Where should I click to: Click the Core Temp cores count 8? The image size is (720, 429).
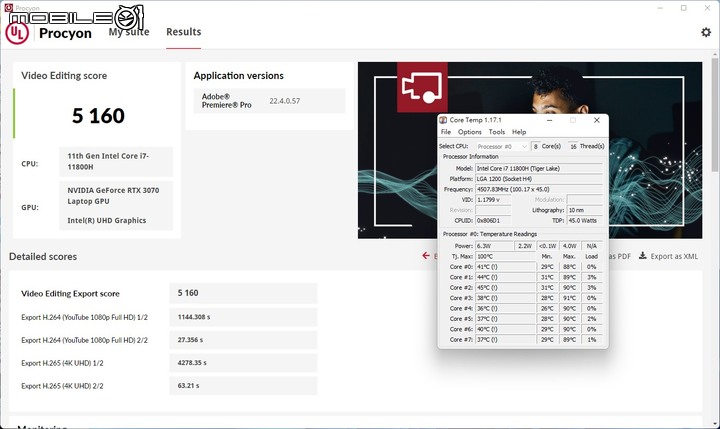pyautogui.click(x=535, y=147)
